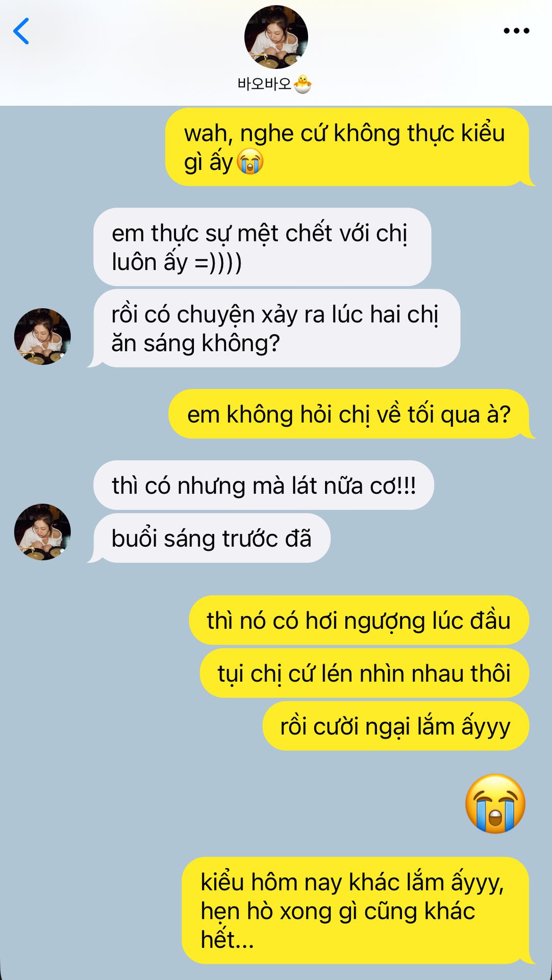
Task: Tap the blue back arrow
Action: point(21,31)
